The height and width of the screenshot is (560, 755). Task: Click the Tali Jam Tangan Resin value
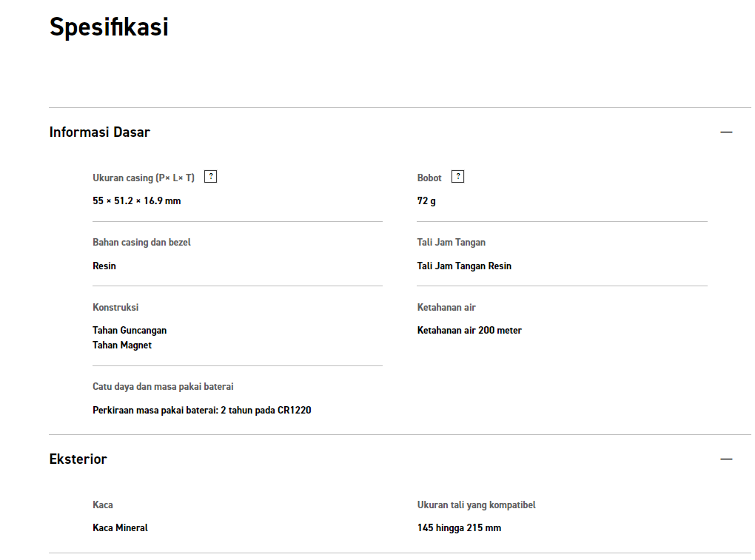464,266
